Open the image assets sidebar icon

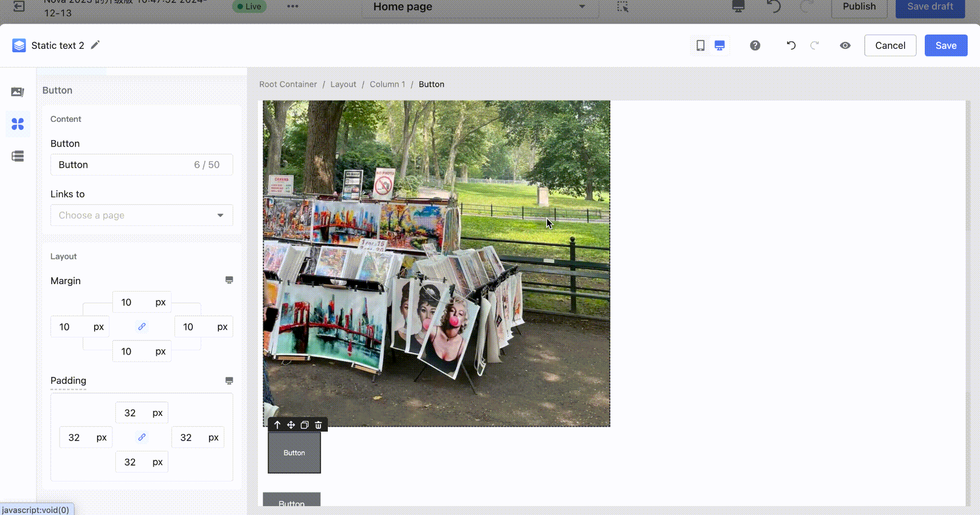[18, 92]
